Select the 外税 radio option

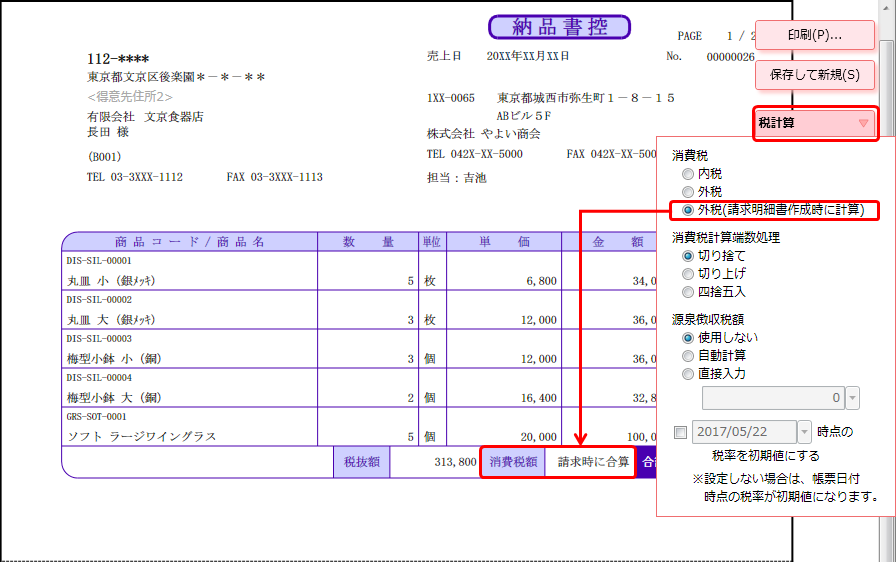(688, 191)
